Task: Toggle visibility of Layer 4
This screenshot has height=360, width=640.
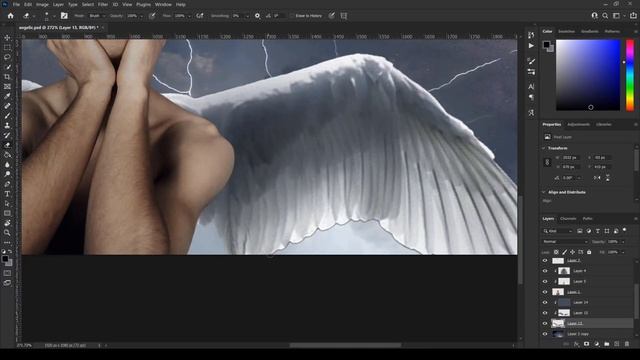Action: tap(545, 271)
